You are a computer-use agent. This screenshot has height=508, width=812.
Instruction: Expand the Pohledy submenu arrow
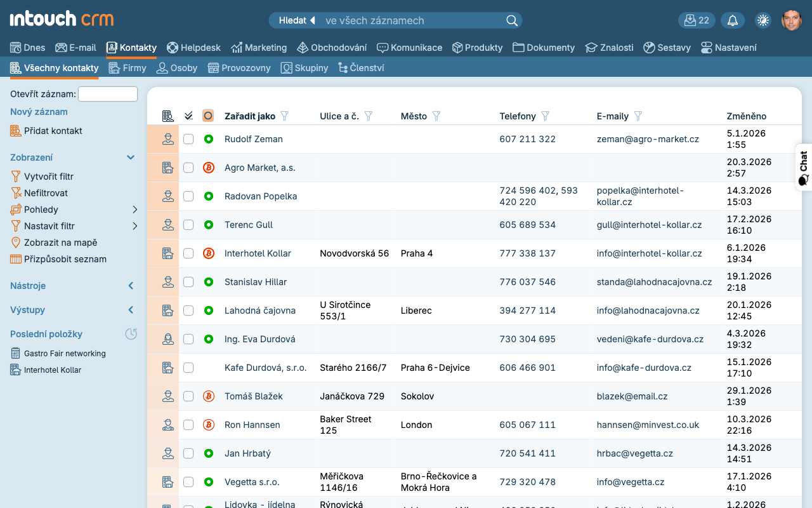coord(134,210)
